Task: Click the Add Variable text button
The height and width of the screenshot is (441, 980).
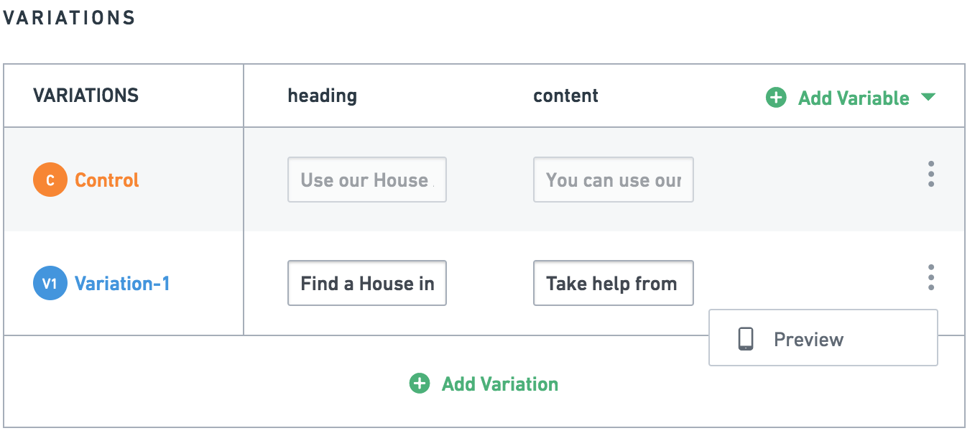Action: point(854,98)
